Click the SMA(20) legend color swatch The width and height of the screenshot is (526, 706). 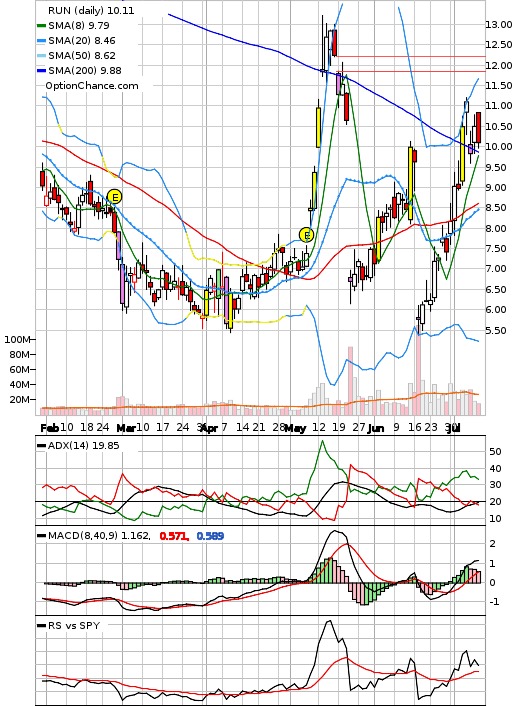pyautogui.click(x=41, y=41)
